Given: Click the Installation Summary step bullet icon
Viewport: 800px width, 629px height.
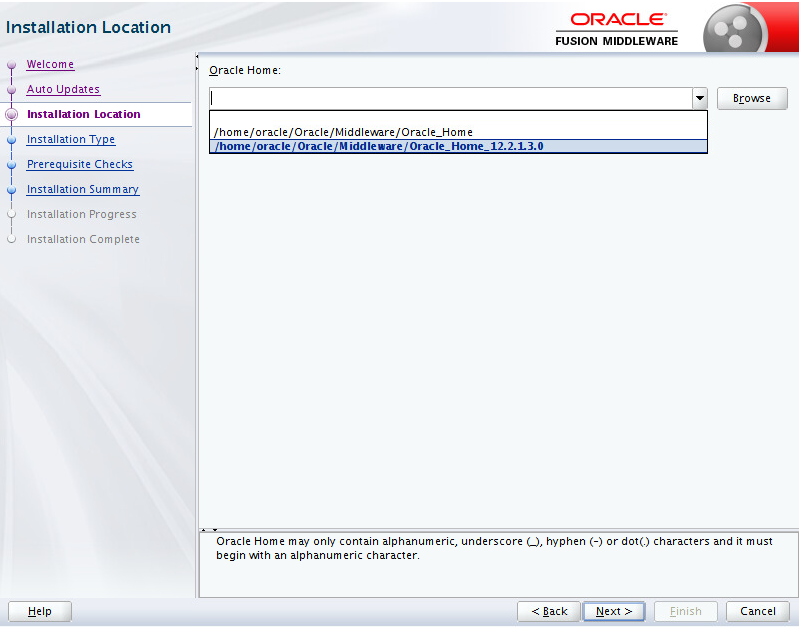Looking at the screenshot, I should (x=11, y=190).
